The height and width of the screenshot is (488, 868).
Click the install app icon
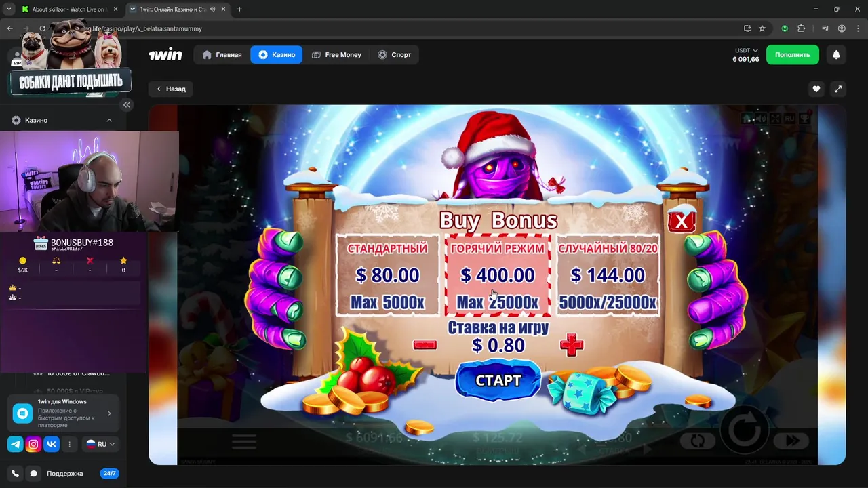pyautogui.click(x=747, y=28)
